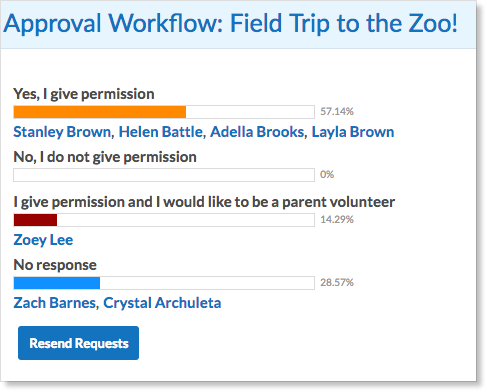Click the Crystal Archuleta link
Image resolution: width=487 pixels, height=392 pixels.
[x=162, y=303]
